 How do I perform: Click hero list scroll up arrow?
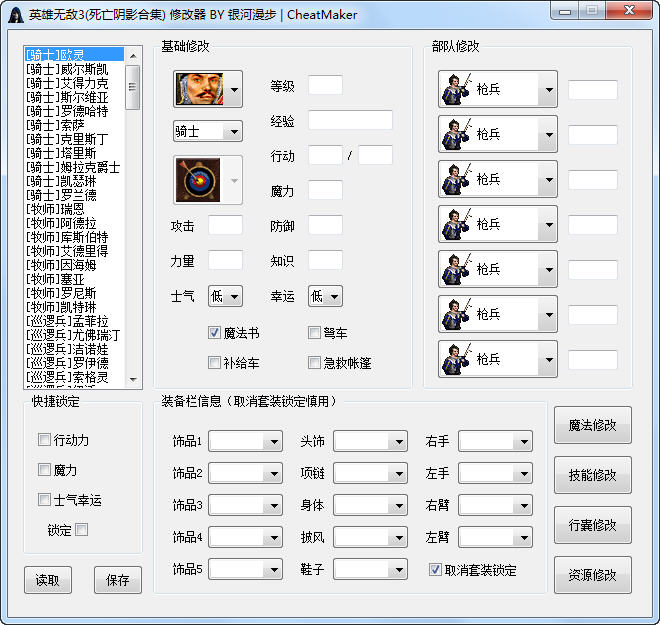coord(133,56)
